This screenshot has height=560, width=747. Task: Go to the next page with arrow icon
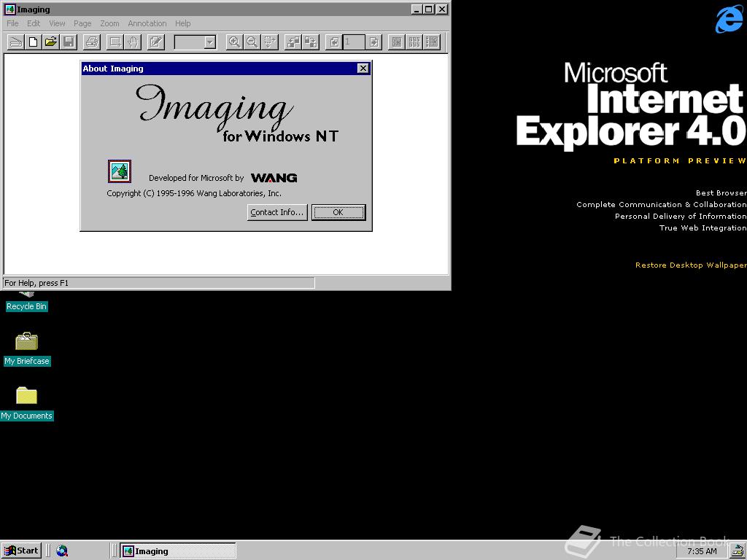374,42
